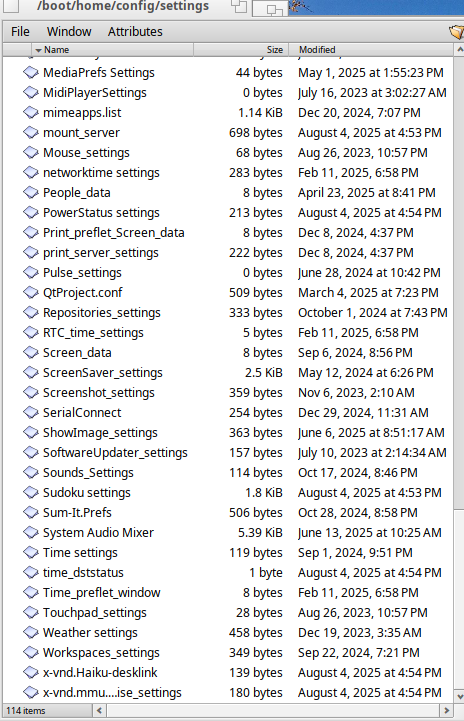This screenshot has width=464, height=721.
Task: Select the mimeapps.list file icon
Action: pos(31,113)
